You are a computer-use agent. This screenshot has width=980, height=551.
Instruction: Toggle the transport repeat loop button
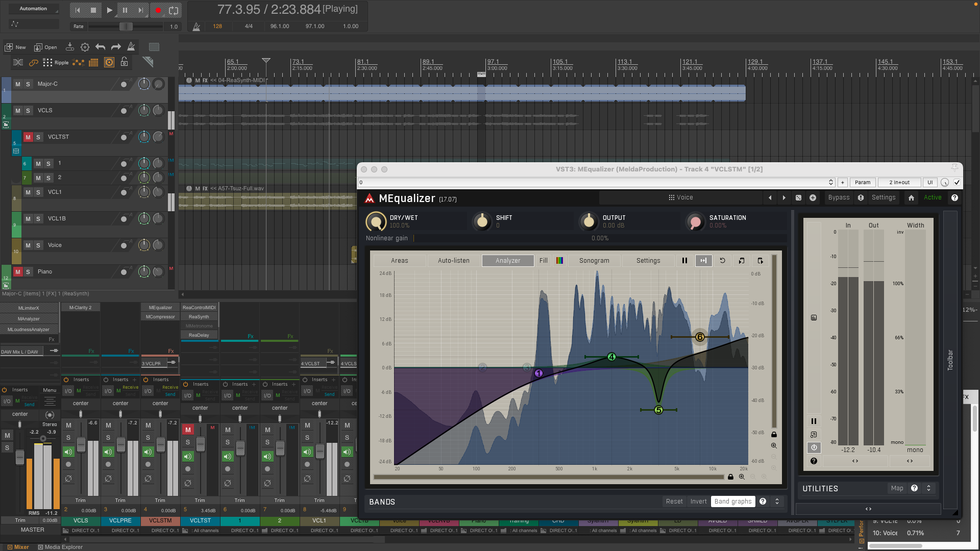coord(174,10)
